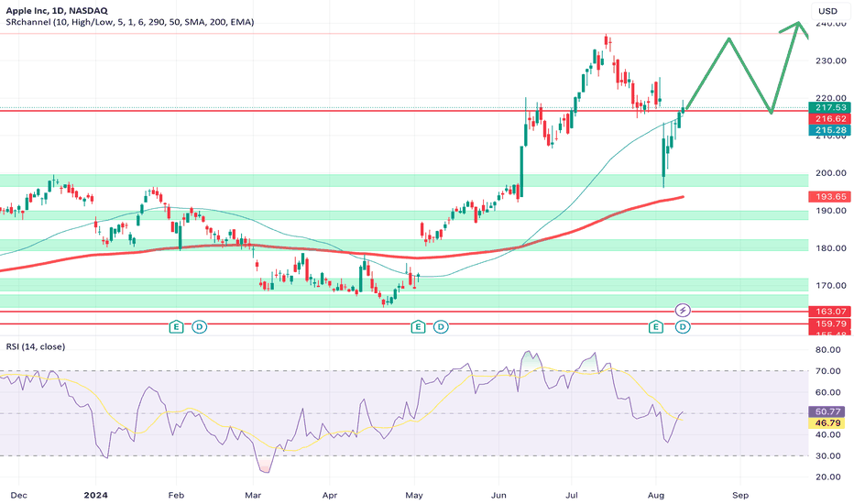This screenshot has width=854, height=504.
Task: Click the 215.28 price label
Action: [x=830, y=130]
